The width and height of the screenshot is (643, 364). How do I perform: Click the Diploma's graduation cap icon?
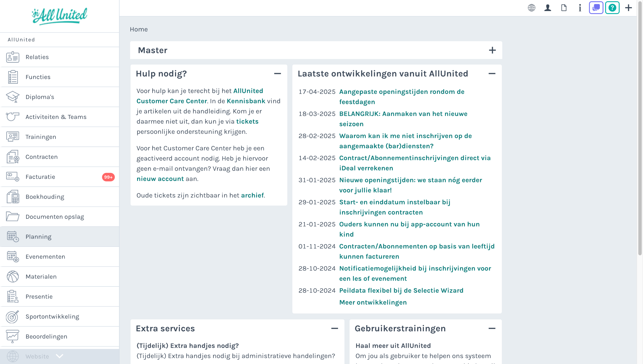tap(13, 97)
